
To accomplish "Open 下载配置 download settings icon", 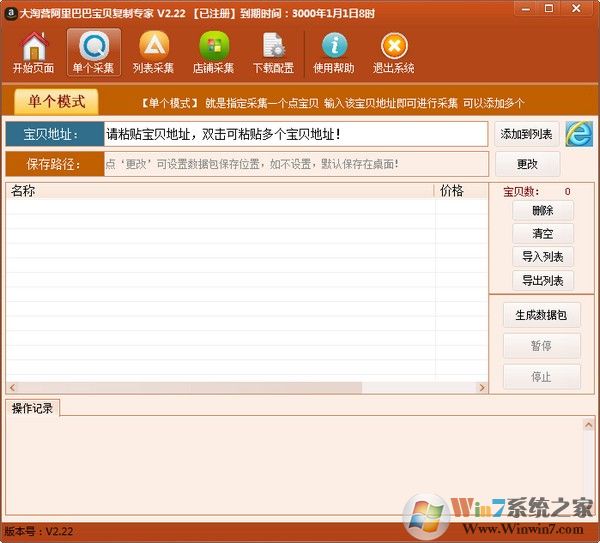I will point(273,53).
